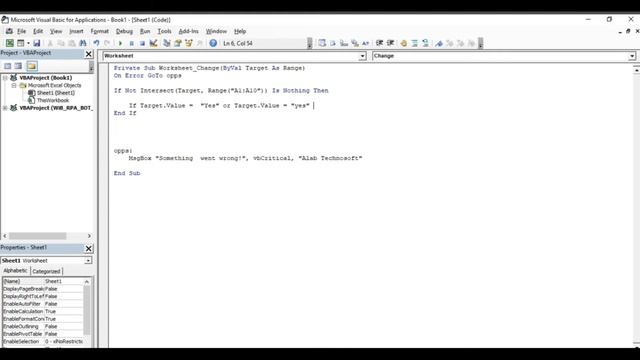This screenshot has height=360, width=640.
Task: Run the macro with the green play icon
Action: [120, 43]
